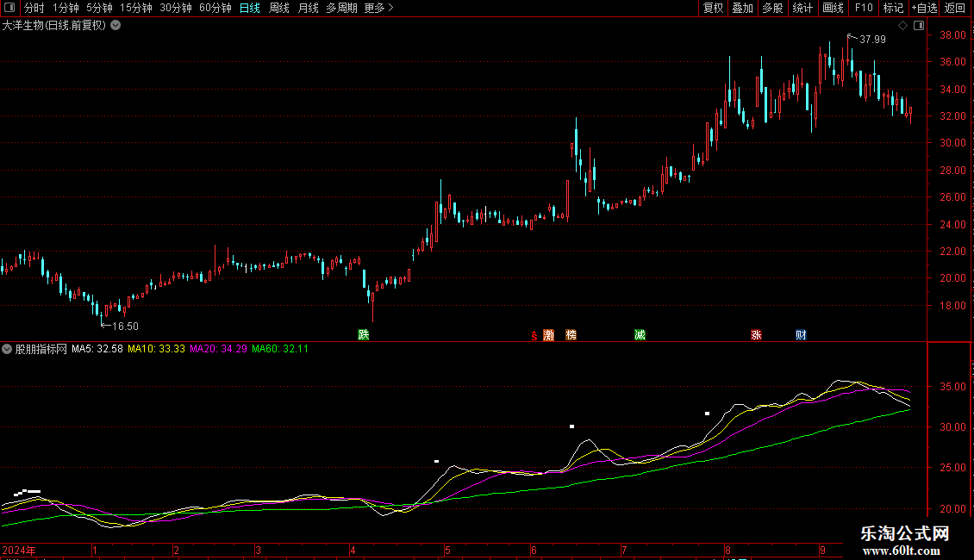Open the 画线 drawing tools
Viewport: 974px width, 560px height.
[x=833, y=8]
